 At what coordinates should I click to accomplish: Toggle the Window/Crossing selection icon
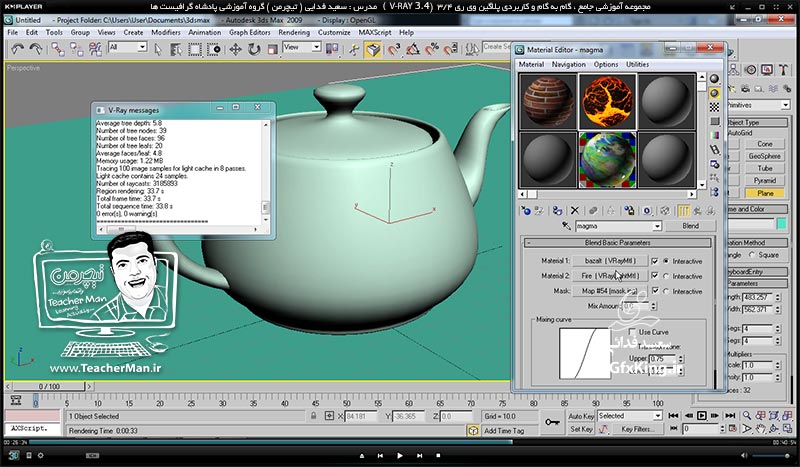214,49
